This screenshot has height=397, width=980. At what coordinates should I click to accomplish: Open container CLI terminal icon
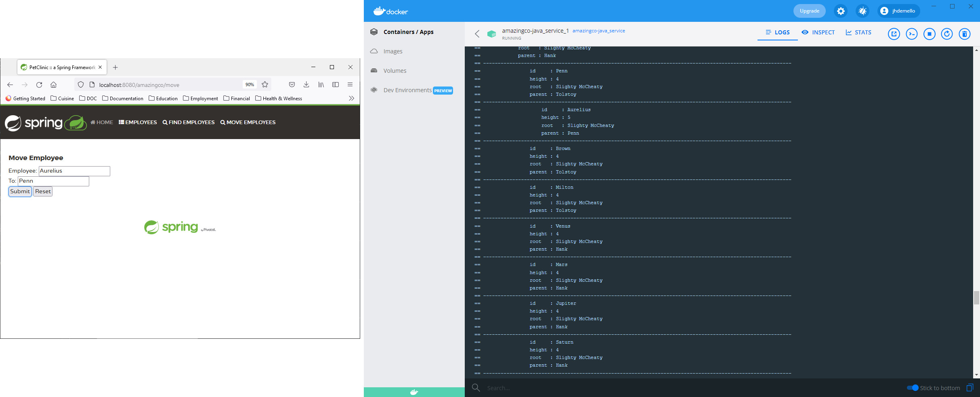coord(912,34)
